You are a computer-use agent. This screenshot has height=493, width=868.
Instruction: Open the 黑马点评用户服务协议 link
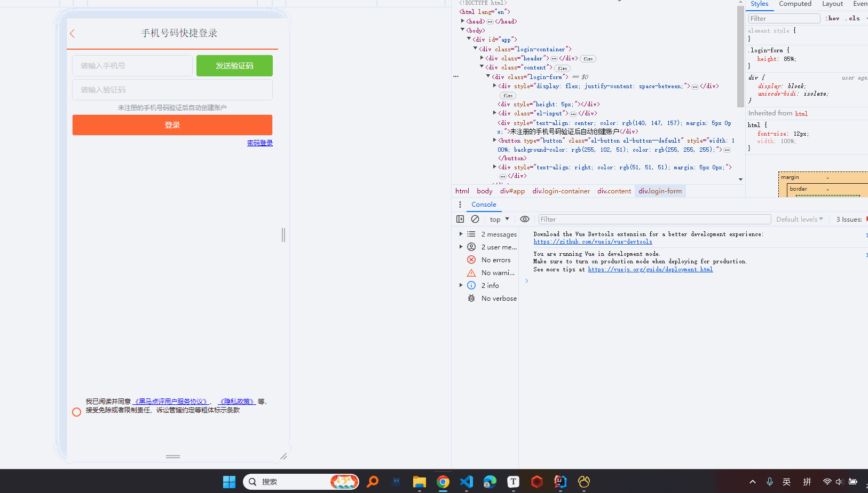click(171, 401)
